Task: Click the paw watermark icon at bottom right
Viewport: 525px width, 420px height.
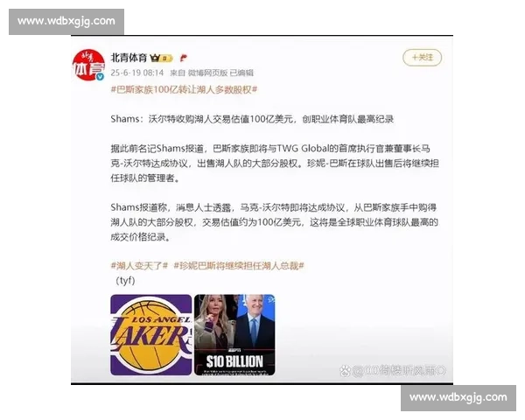Action: pyautogui.click(x=346, y=370)
